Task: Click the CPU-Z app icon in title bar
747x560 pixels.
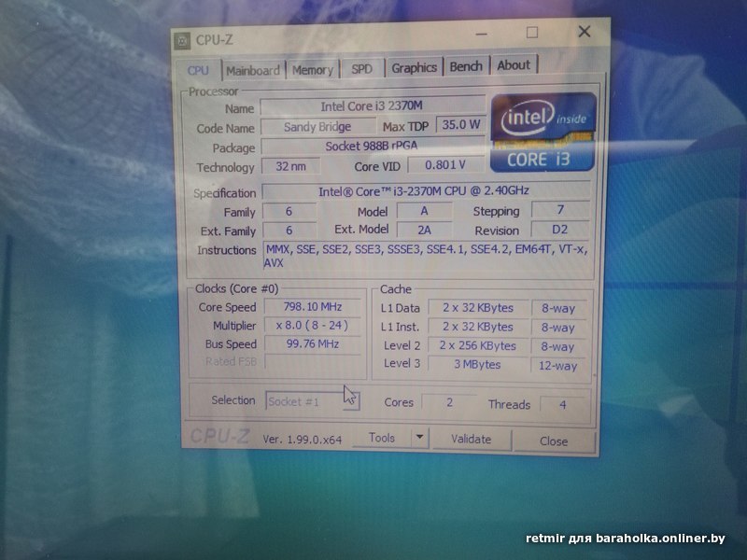Action: click(x=182, y=41)
